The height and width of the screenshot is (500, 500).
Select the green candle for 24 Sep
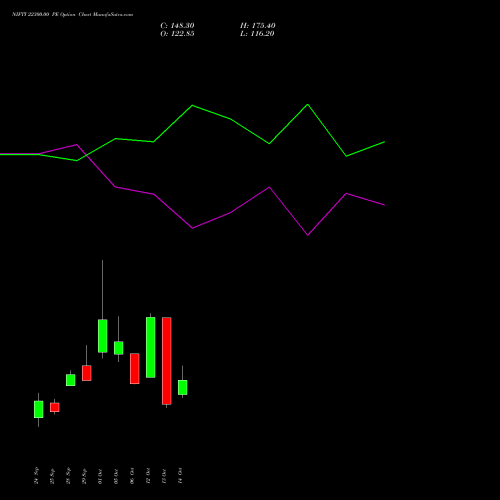pyautogui.click(x=39, y=409)
